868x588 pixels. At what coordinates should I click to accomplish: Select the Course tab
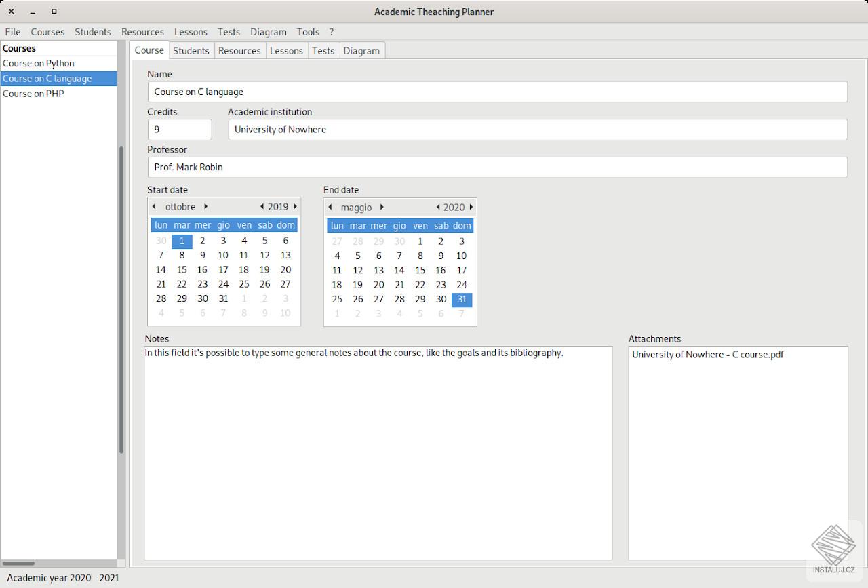point(149,50)
